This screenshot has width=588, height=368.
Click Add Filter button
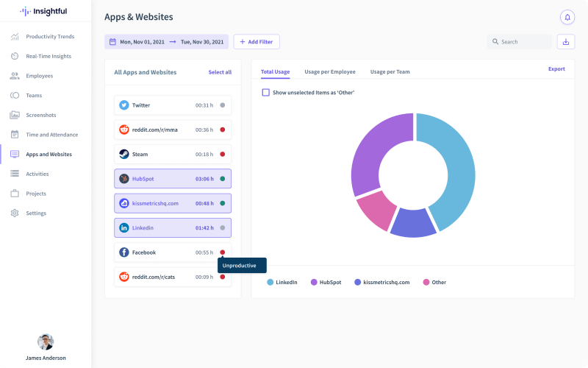coord(257,42)
